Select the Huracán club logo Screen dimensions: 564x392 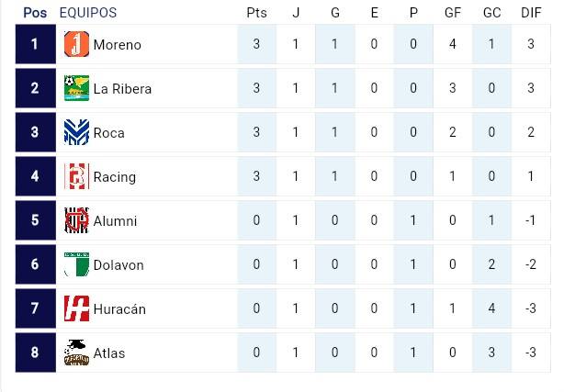coord(76,308)
